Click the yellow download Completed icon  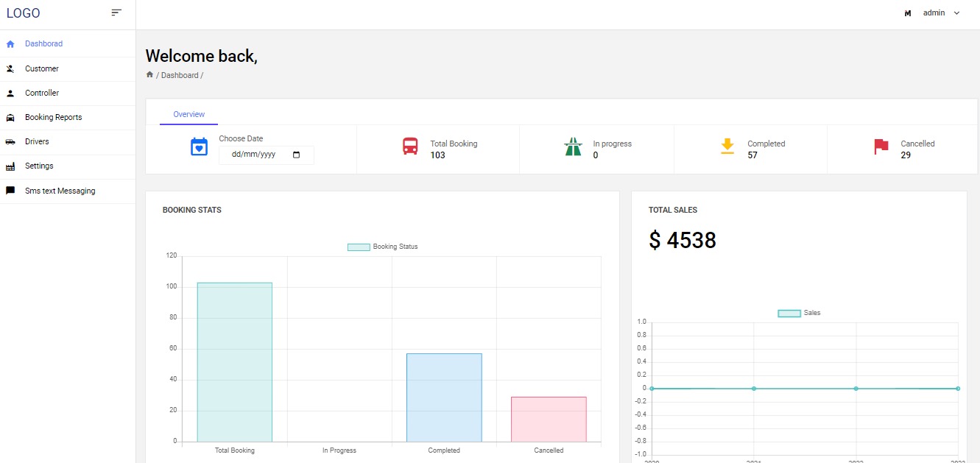point(727,146)
